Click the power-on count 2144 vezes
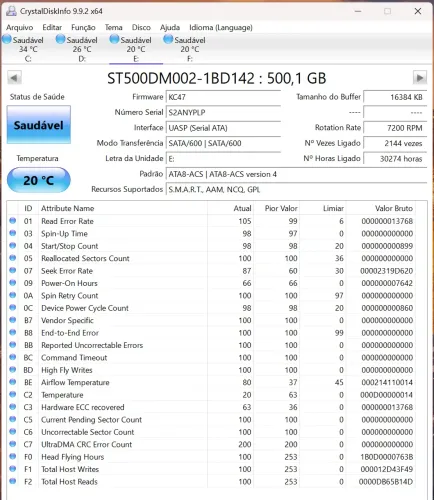This screenshot has height=500, width=434. (395, 143)
